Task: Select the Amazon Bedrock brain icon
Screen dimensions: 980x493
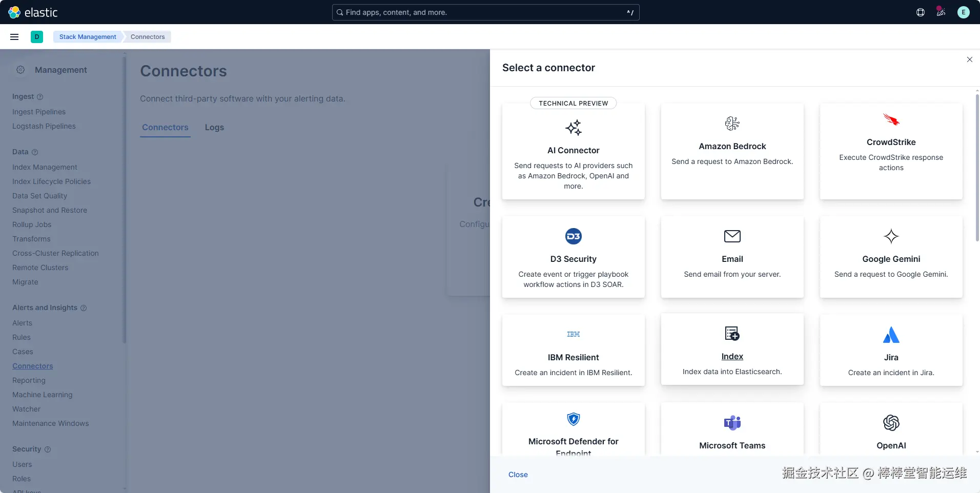Action: (732, 124)
